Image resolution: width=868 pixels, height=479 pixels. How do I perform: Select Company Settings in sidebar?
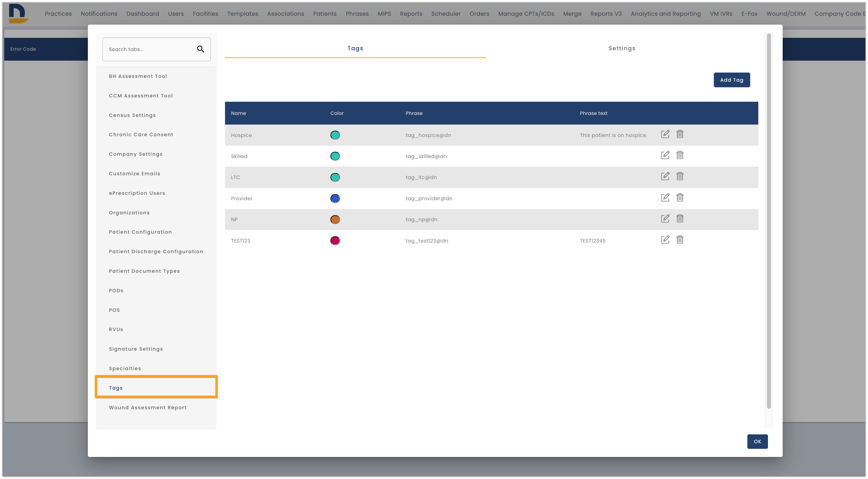pyautogui.click(x=135, y=154)
